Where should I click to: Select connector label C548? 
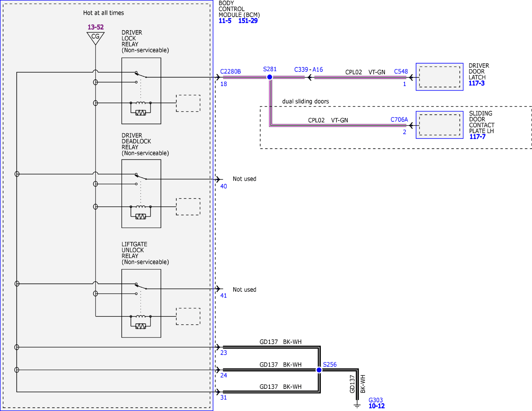click(401, 71)
